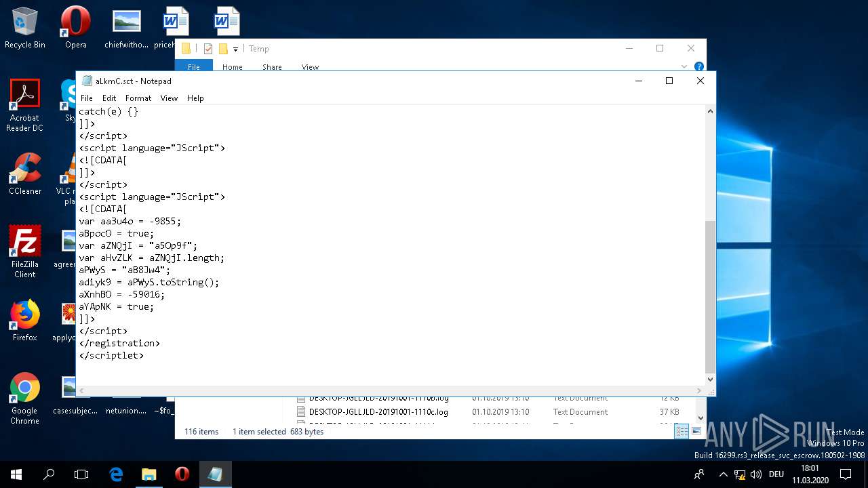
Task: Open Customize Quick Access Toolbar dropdown
Action: coord(235,49)
